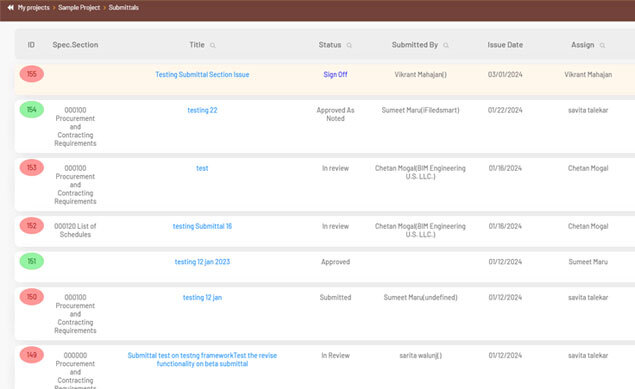Click Sumeet Maru(undefined) cell
This screenshot has height=389, width=635.
420,298
